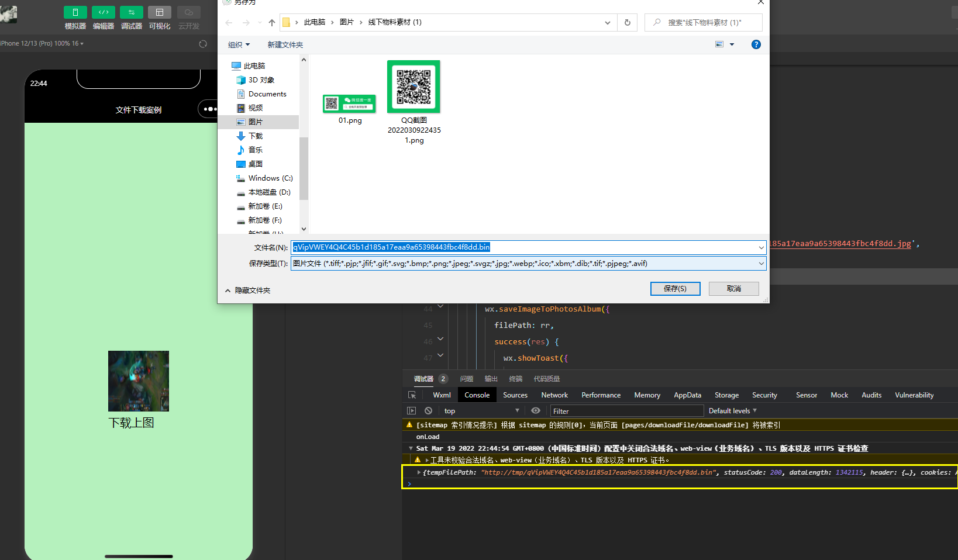The width and height of the screenshot is (958, 560).
Task: Collapse the Sat Mar 19 log group
Action: point(411,448)
